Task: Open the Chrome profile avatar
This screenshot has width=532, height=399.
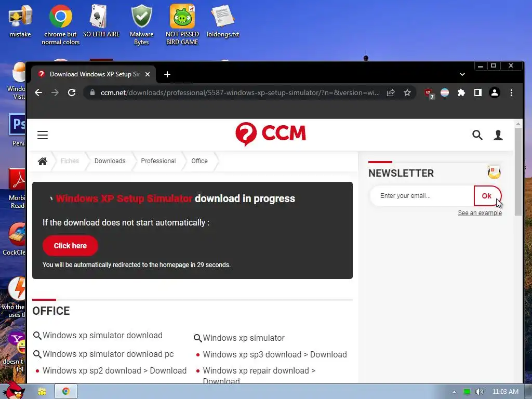Action: coord(495,92)
